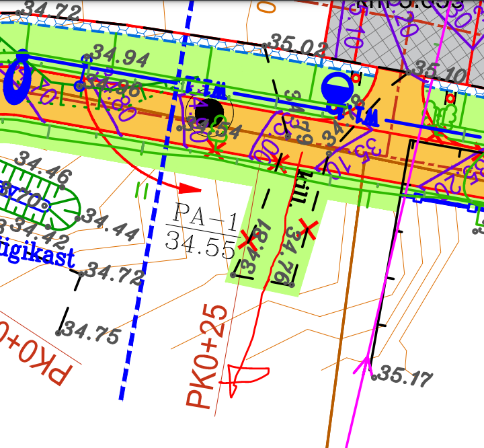Click the green double tick mark below the road
484x448 pixels.
click(x=143, y=190)
